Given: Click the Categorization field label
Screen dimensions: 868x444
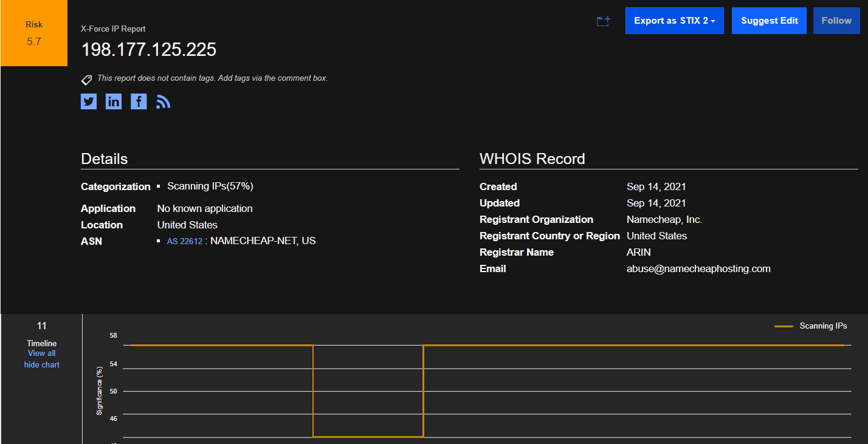Looking at the screenshot, I should coord(115,186).
